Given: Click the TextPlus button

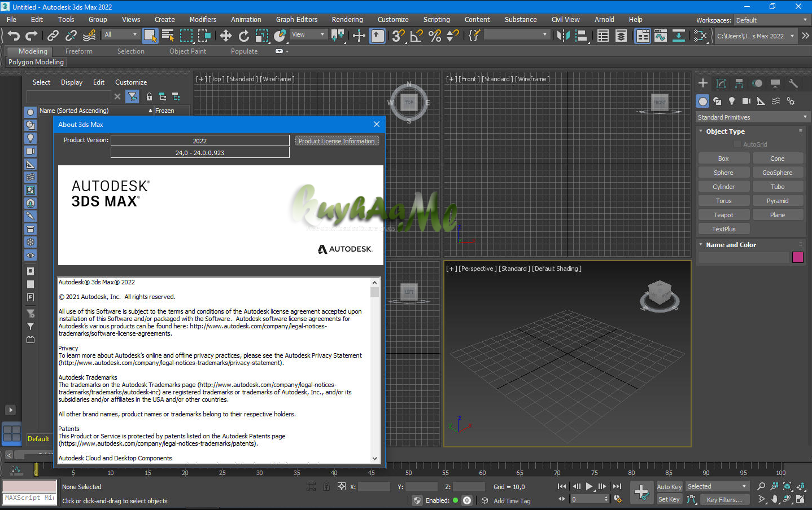Looking at the screenshot, I should tap(723, 229).
